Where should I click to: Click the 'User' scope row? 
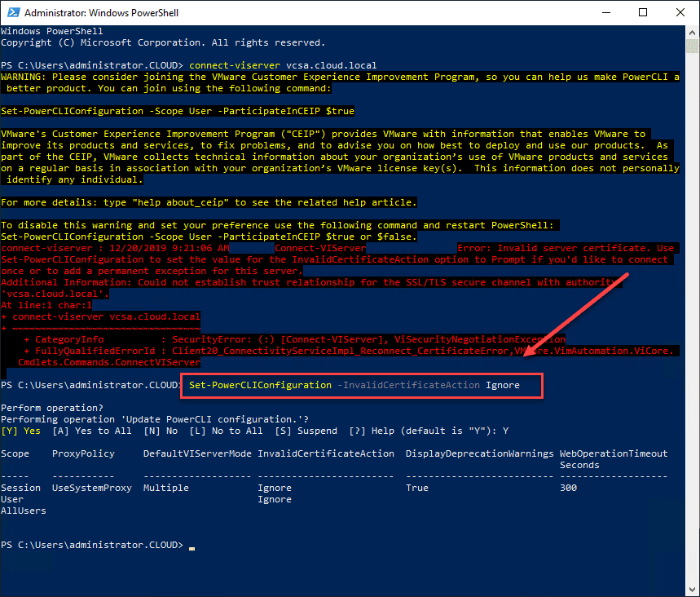point(12,500)
